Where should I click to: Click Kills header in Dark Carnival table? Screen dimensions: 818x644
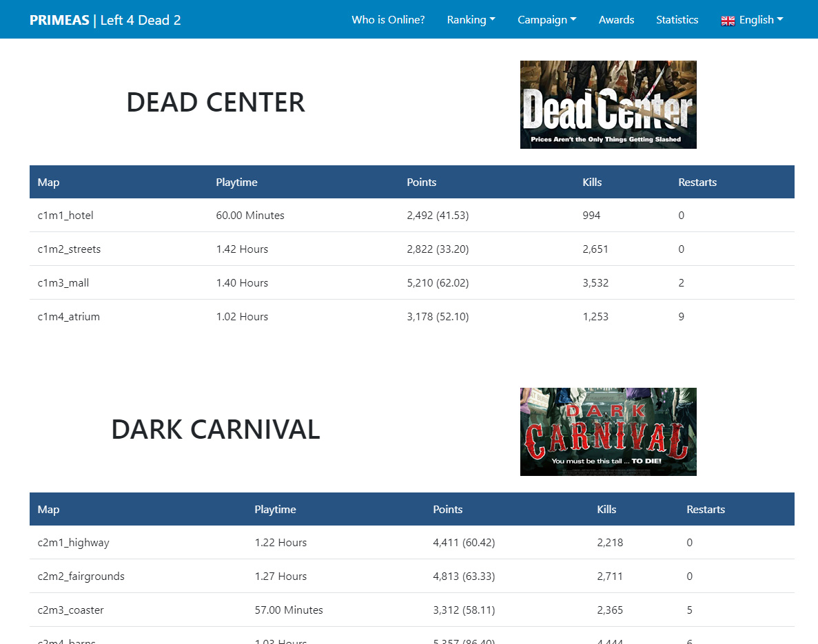[606, 509]
